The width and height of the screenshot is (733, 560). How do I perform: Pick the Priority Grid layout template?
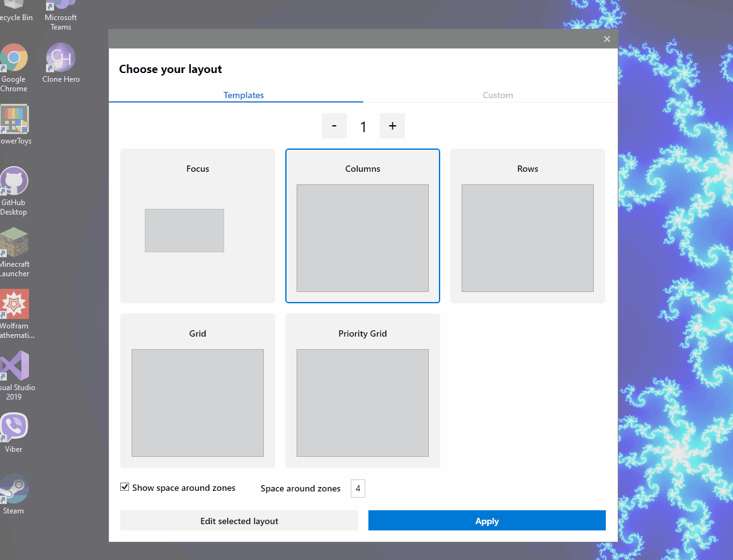pyautogui.click(x=363, y=391)
